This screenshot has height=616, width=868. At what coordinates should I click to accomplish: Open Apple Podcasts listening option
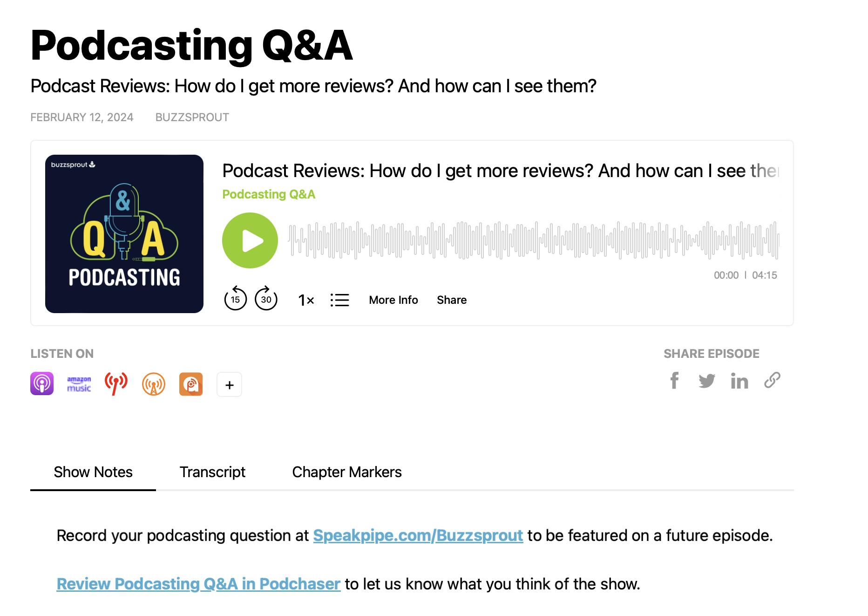click(42, 384)
